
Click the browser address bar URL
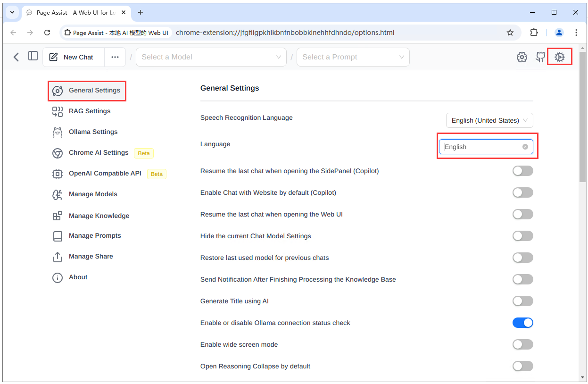(285, 33)
